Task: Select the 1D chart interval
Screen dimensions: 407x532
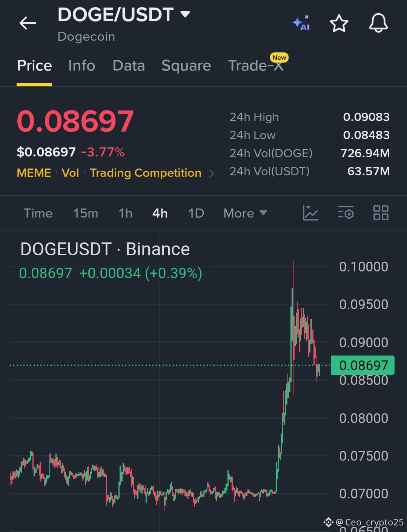Action: pyautogui.click(x=196, y=213)
